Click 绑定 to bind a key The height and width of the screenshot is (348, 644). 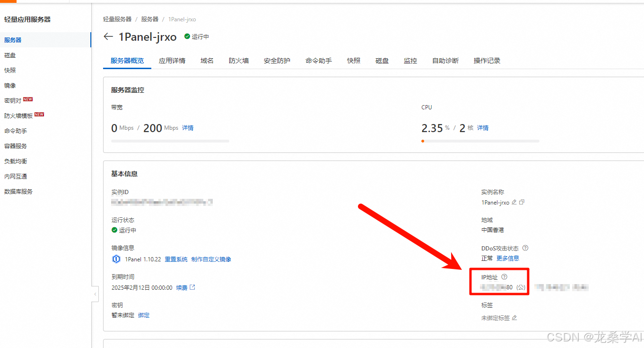(144, 315)
